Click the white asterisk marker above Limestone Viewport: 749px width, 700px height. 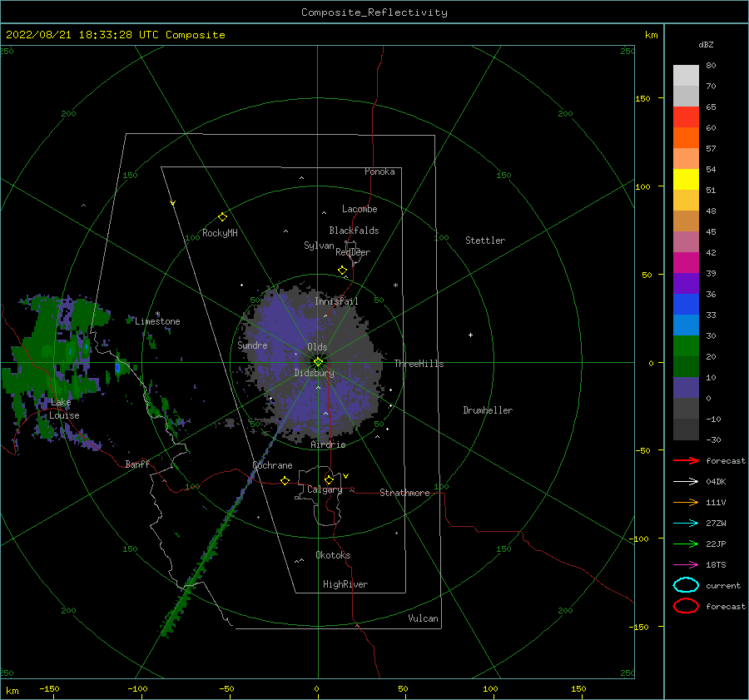(157, 314)
